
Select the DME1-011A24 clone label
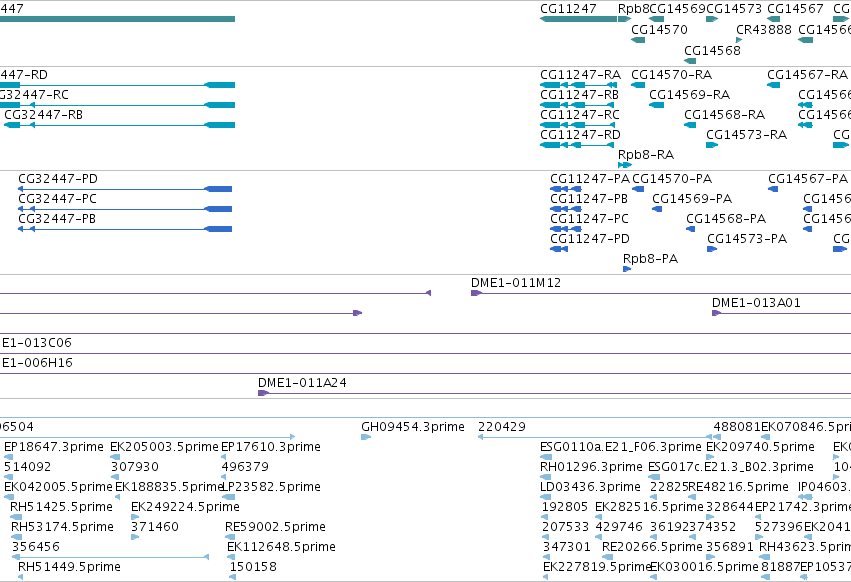pos(302,383)
